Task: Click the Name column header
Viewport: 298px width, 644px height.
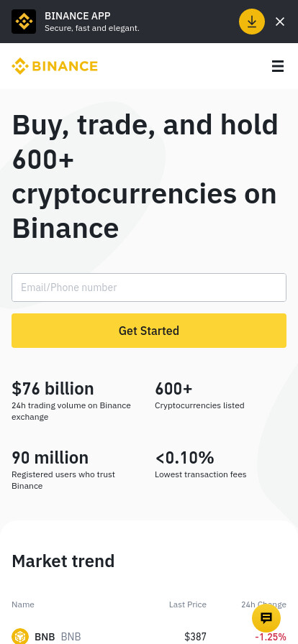Action: [x=23, y=604]
